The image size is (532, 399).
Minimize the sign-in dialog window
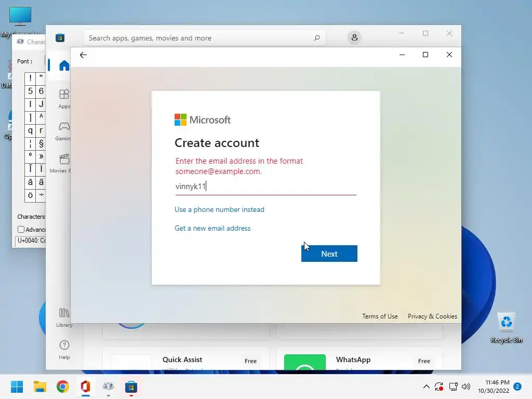coord(402,55)
